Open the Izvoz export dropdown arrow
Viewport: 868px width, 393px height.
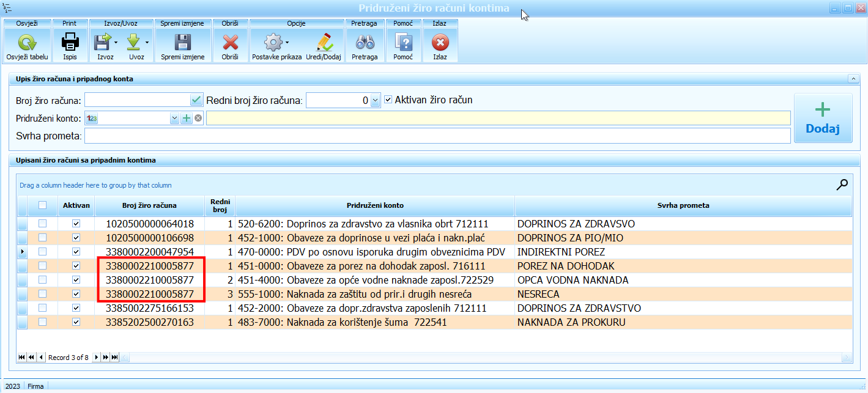115,43
